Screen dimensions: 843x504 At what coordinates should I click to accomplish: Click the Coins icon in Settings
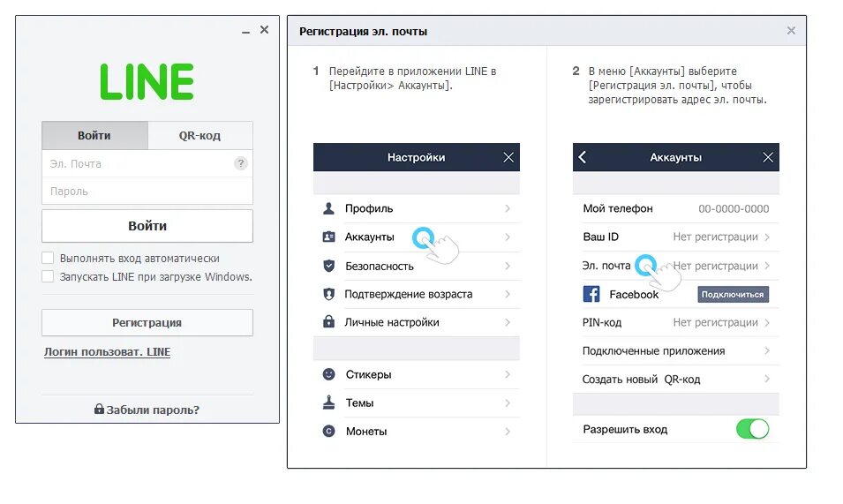pyautogui.click(x=328, y=431)
